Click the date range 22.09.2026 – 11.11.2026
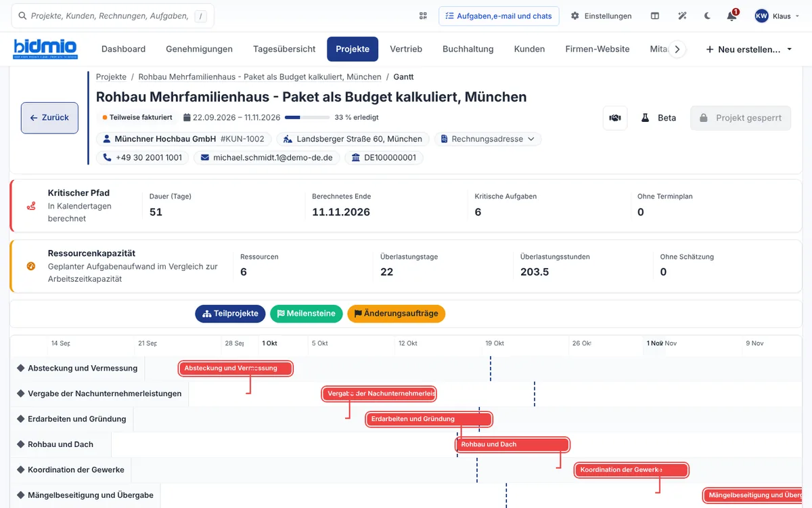 point(231,117)
